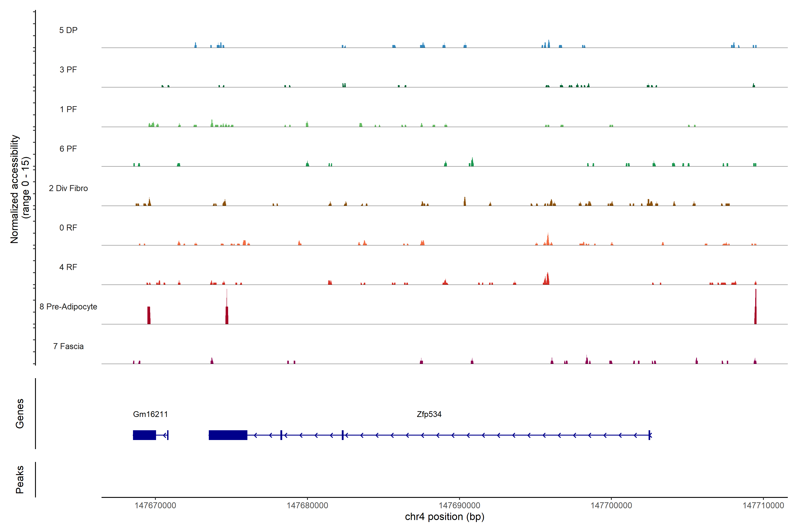Click the 6 PF track label

[68, 149]
